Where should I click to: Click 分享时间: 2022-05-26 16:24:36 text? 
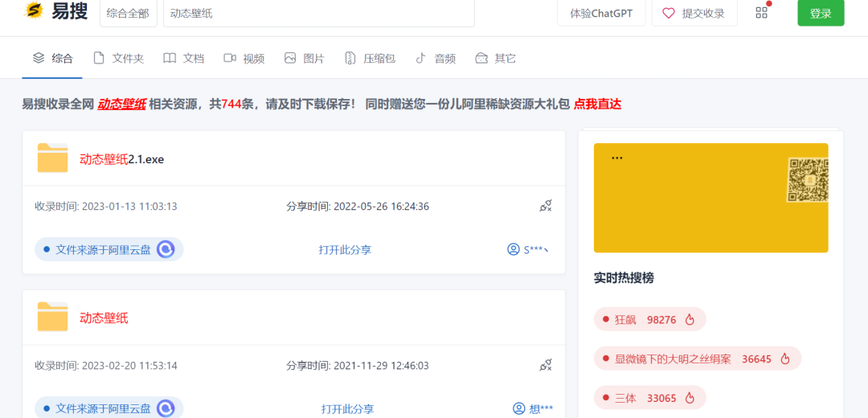click(358, 207)
